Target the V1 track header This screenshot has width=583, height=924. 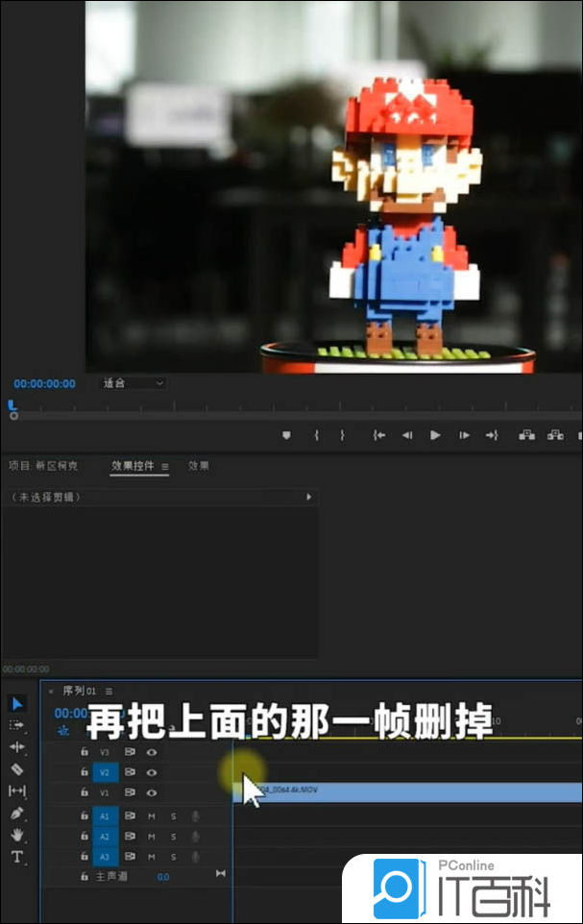tap(105, 792)
